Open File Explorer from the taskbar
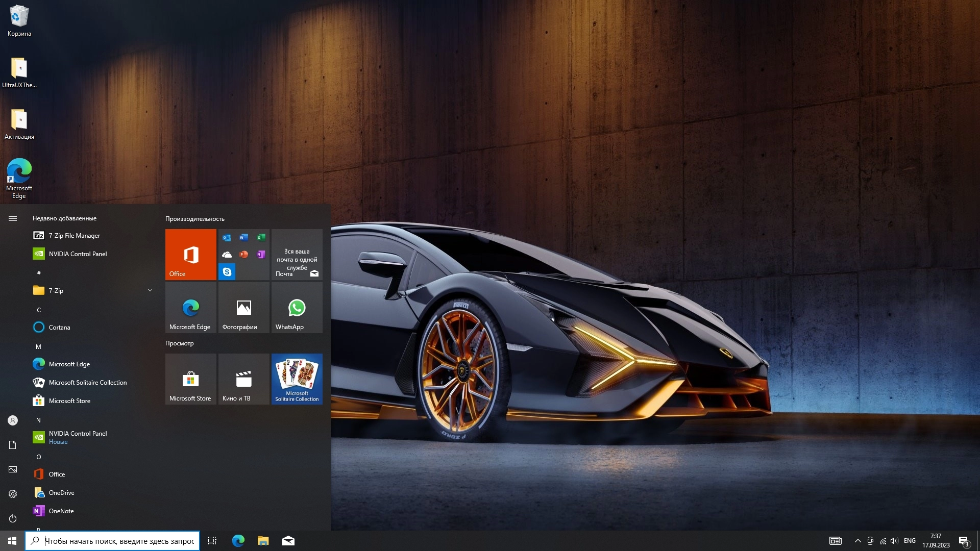This screenshot has width=980, height=551. [263, 541]
